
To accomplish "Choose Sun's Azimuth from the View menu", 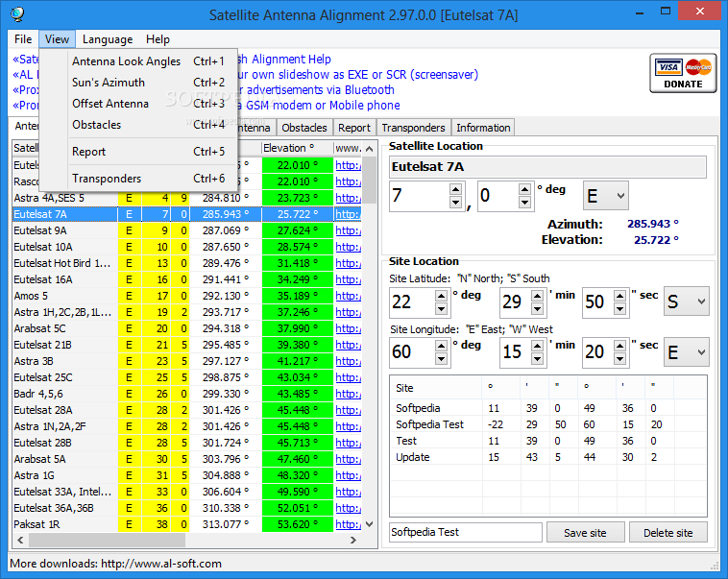I will (139, 83).
